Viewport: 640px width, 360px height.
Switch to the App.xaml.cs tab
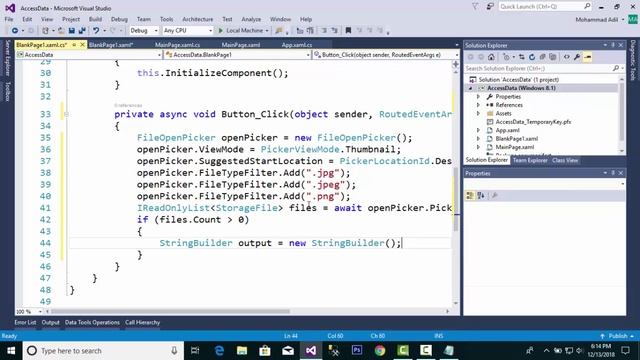coord(297,45)
